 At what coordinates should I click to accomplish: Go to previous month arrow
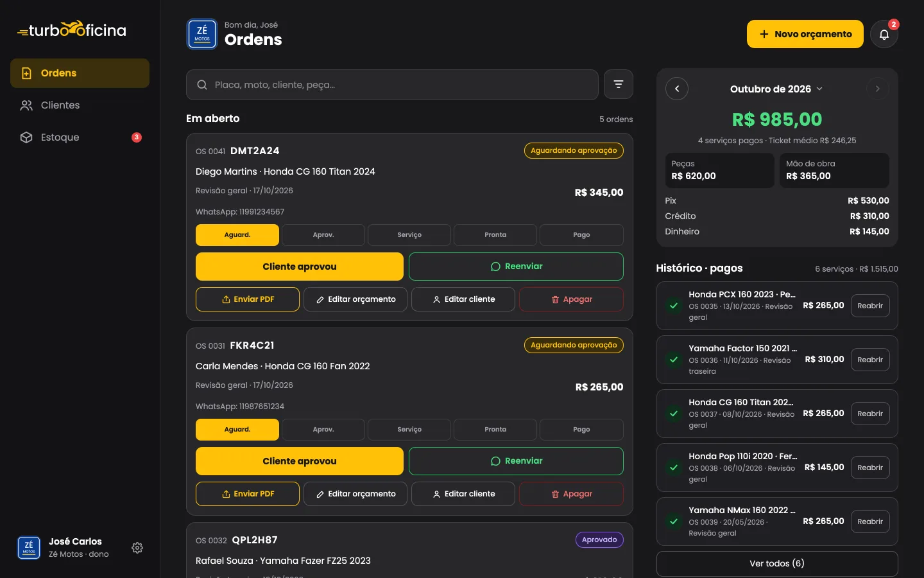677,89
